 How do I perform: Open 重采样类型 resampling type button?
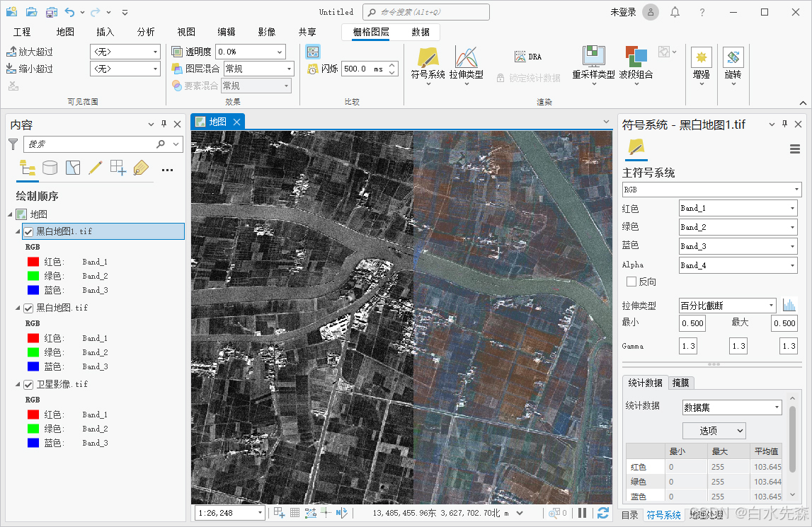[593, 65]
